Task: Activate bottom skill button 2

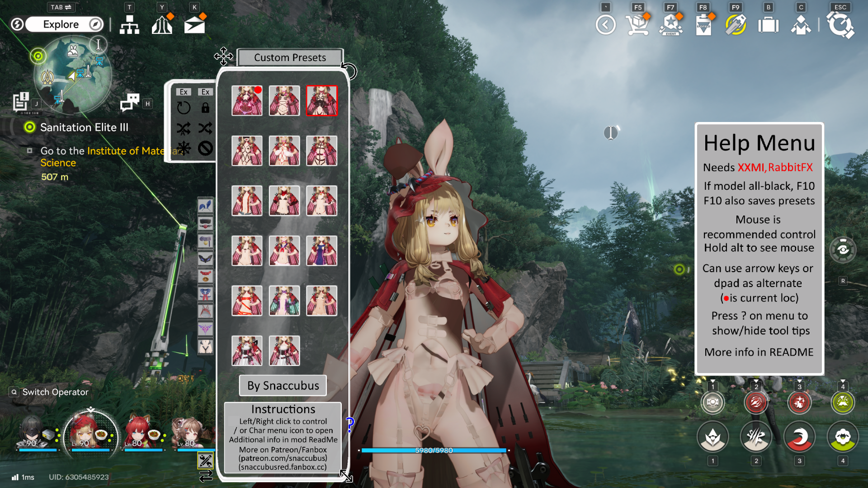Action: click(x=756, y=437)
